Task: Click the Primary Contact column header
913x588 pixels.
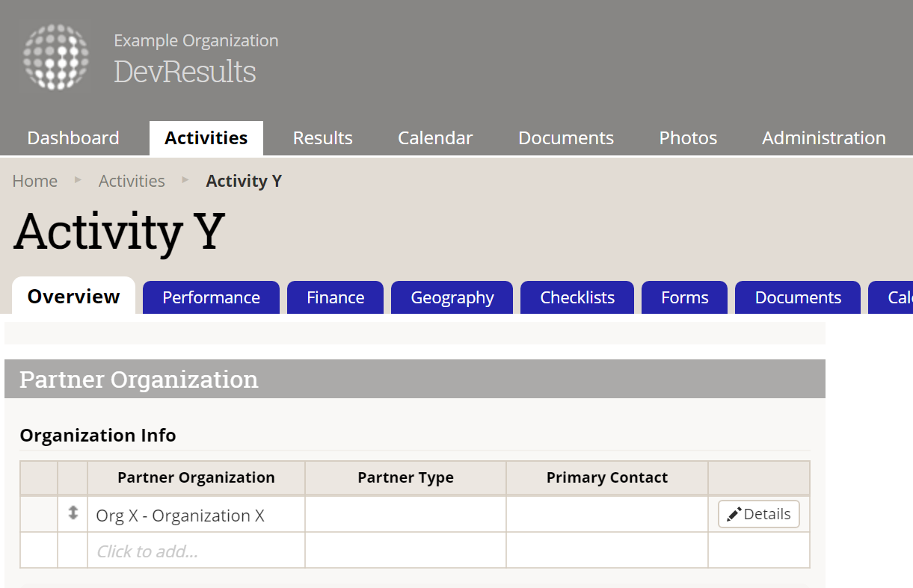Action: tap(607, 477)
